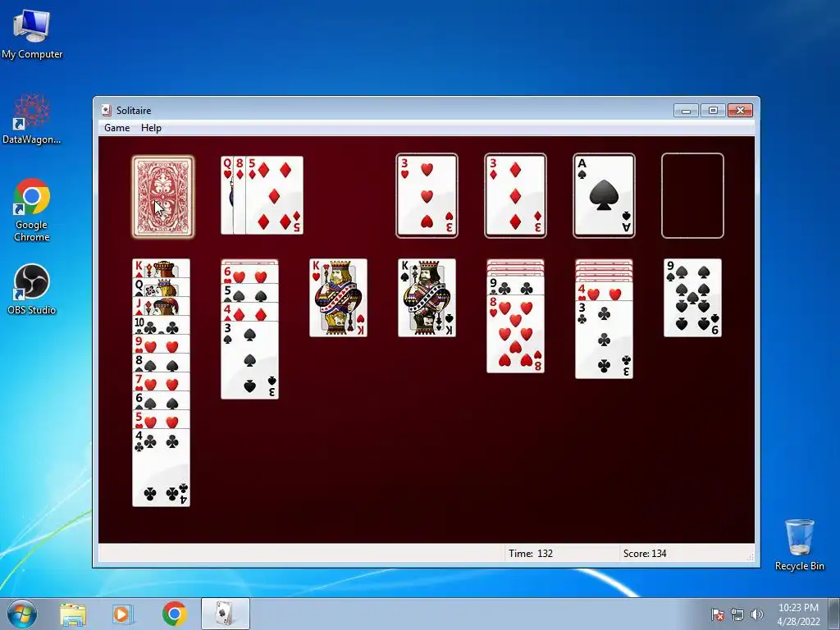Screen dimensions: 840x630
Task: Open the Windows Start menu
Action: [21, 614]
